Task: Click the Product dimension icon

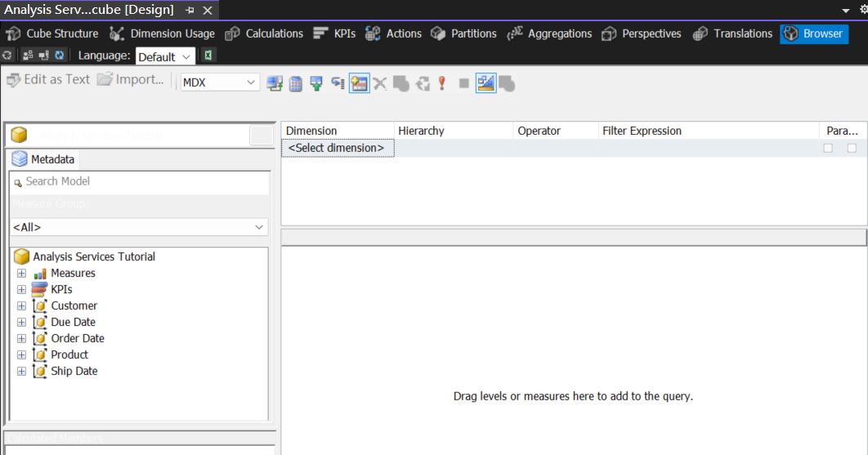Action: 40,355
